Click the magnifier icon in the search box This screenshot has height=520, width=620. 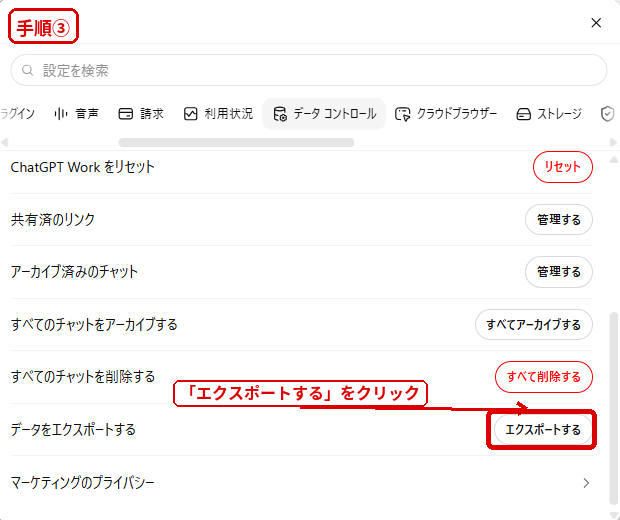tap(27, 70)
